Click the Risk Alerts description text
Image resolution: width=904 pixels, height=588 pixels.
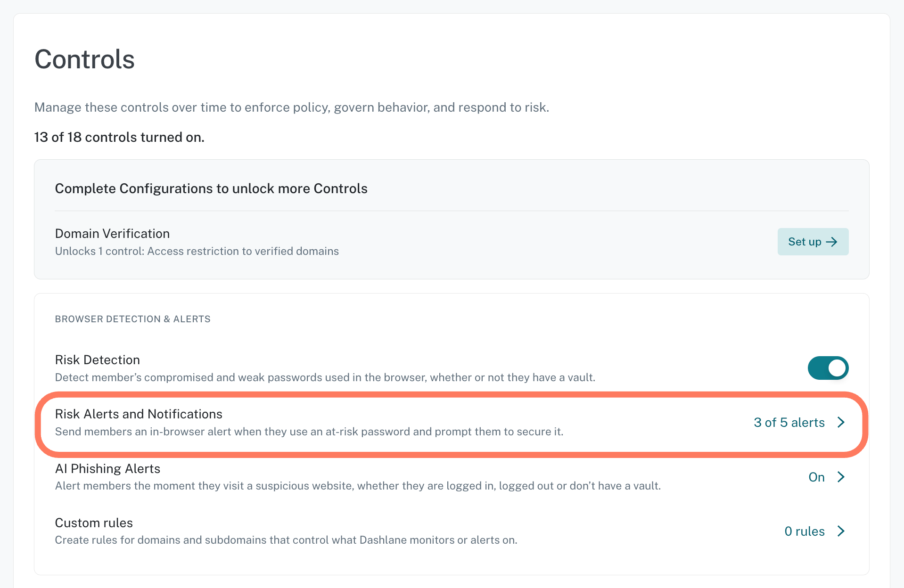pos(309,432)
